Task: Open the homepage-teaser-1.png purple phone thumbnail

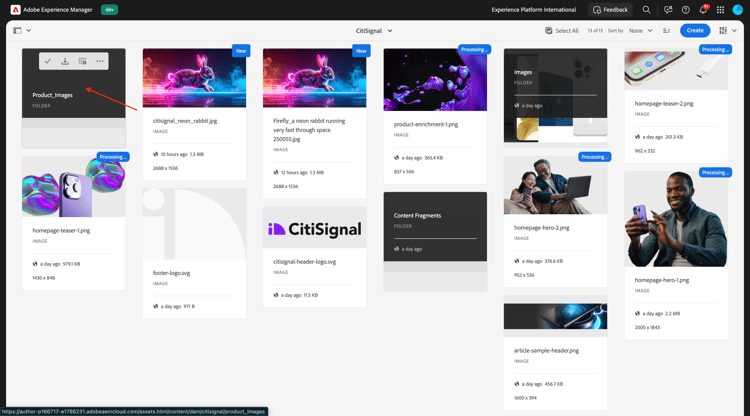Action: 74,186
